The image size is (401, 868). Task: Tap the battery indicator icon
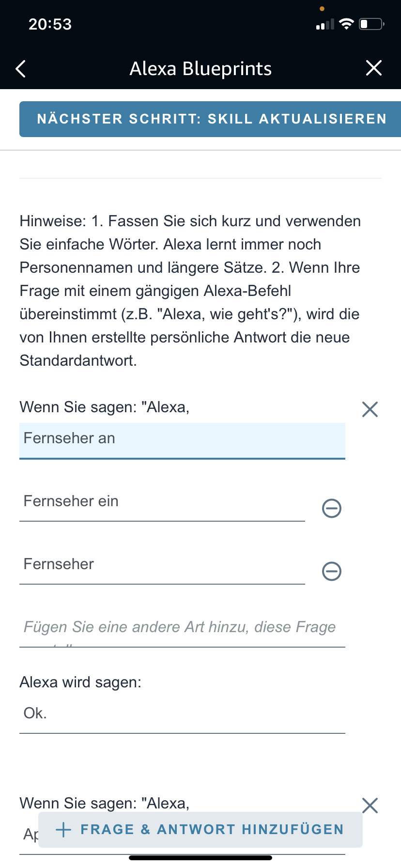(371, 24)
